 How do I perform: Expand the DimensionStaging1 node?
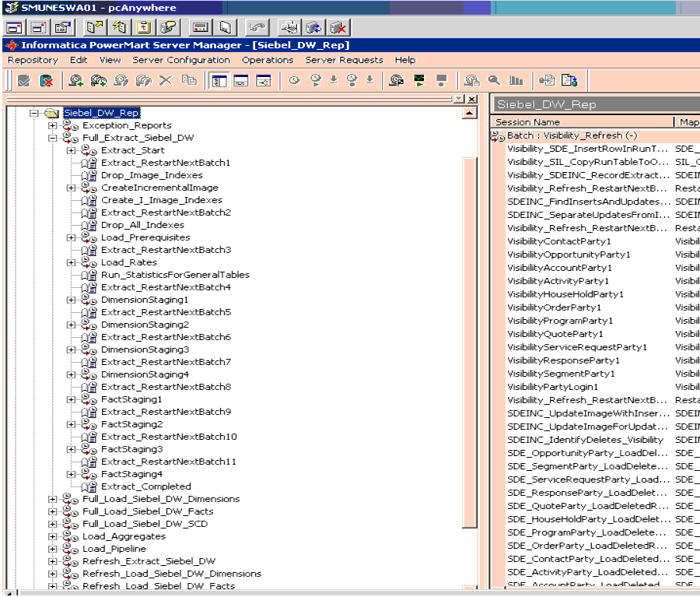click(71, 300)
